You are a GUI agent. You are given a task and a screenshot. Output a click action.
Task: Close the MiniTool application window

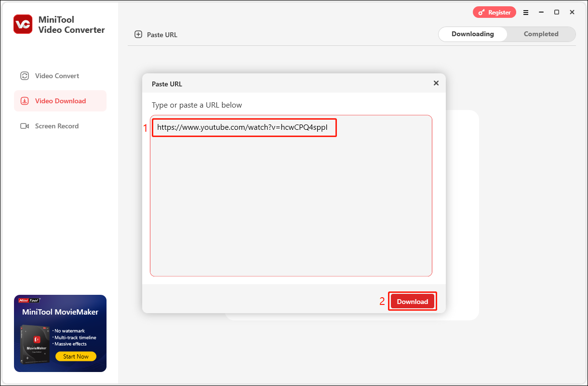pyautogui.click(x=572, y=12)
